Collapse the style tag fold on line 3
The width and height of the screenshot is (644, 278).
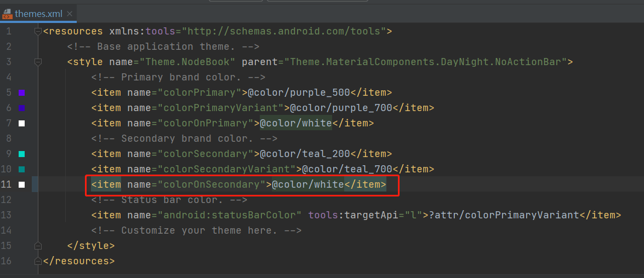38,62
